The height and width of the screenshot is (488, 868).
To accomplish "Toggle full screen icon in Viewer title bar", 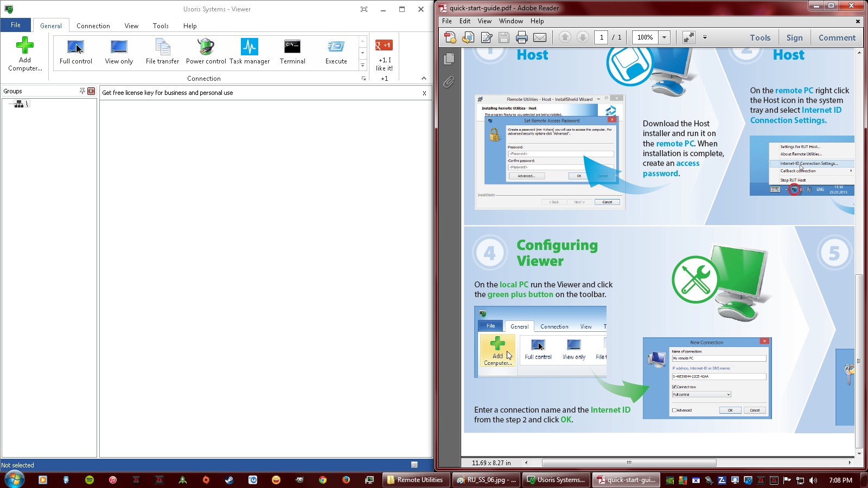I will 364,9.
